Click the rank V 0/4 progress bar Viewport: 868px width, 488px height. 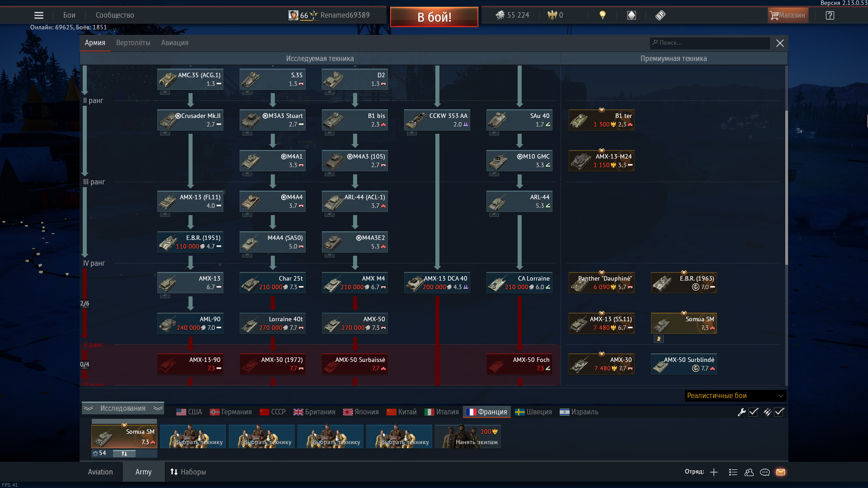tap(85, 365)
